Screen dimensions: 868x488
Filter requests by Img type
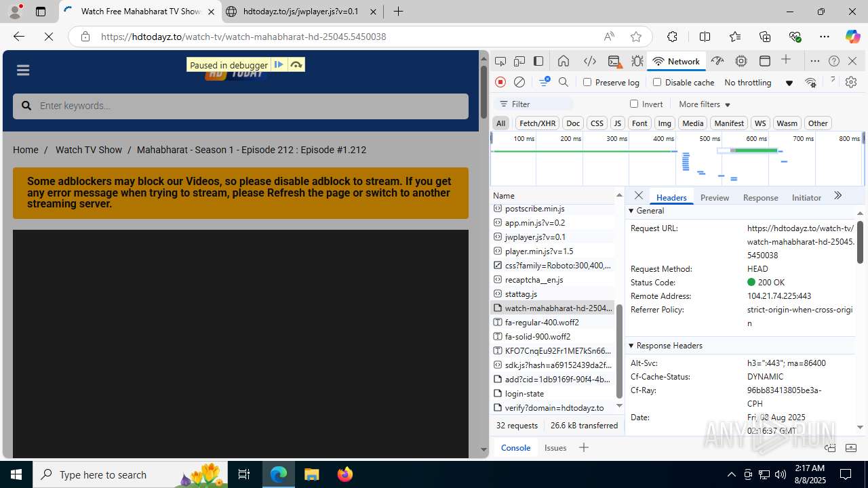(x=665, y=123)
